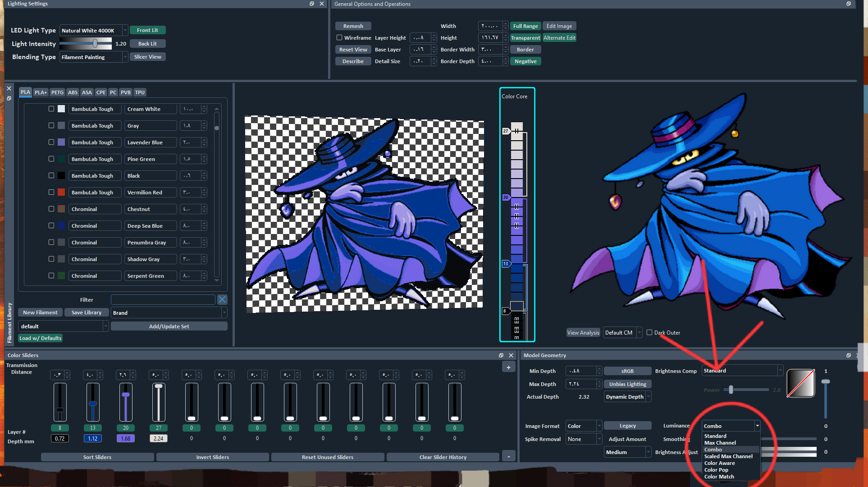Check the Cream White filament checkbox

(x=51, y=109)
